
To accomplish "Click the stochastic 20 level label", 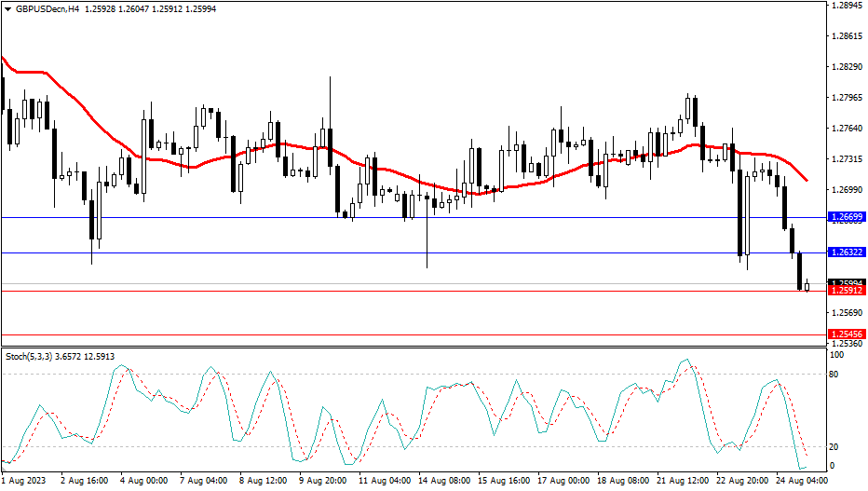I will click(835, 447).
